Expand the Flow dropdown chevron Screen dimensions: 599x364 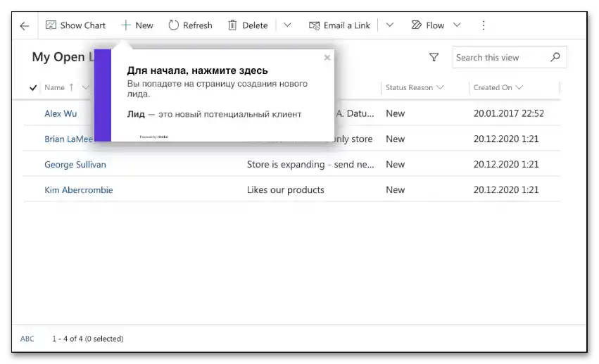pyautogui.click(x=457, y=25)
